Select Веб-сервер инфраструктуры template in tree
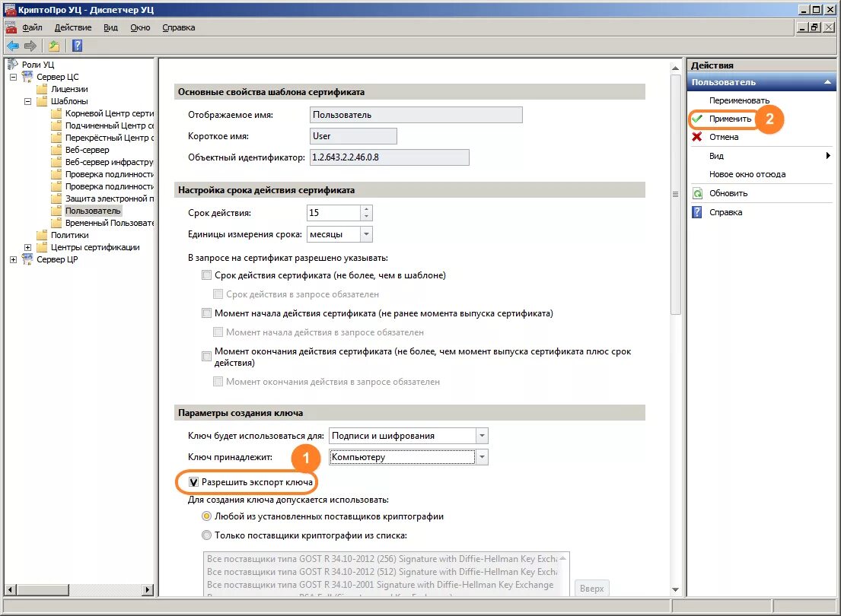 [x=110, y=162]
